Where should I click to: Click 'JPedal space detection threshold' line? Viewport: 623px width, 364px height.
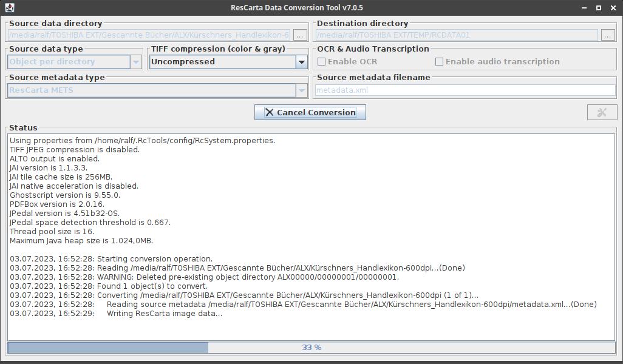click(x=90, y=222)
